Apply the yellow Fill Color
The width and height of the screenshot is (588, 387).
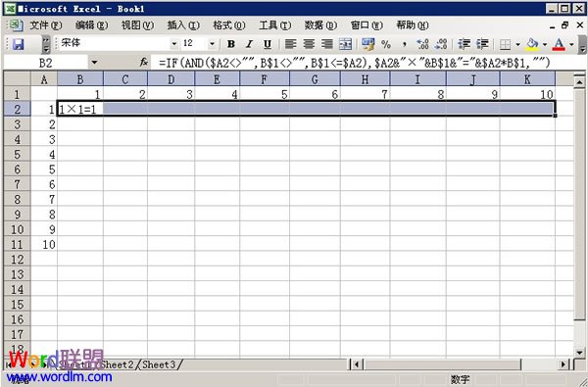click(532, 45)
